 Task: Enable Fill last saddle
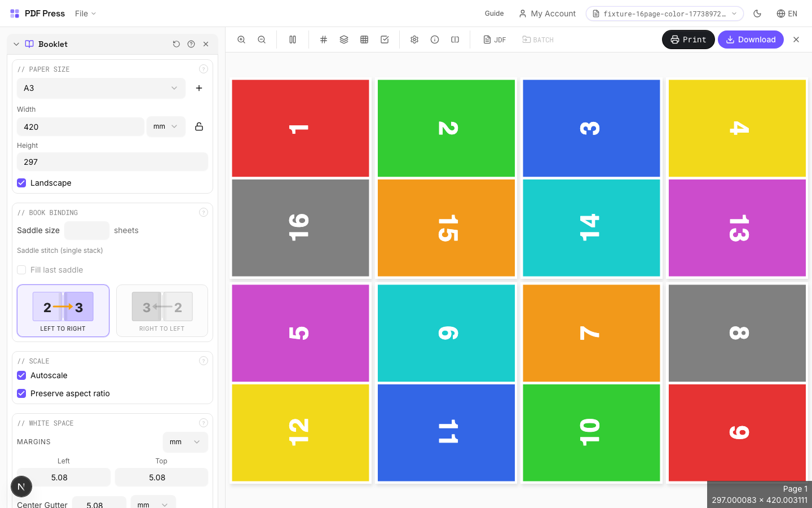(x=21, y=270)
